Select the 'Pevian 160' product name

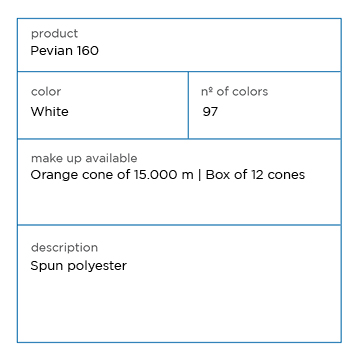click(65, 51)
